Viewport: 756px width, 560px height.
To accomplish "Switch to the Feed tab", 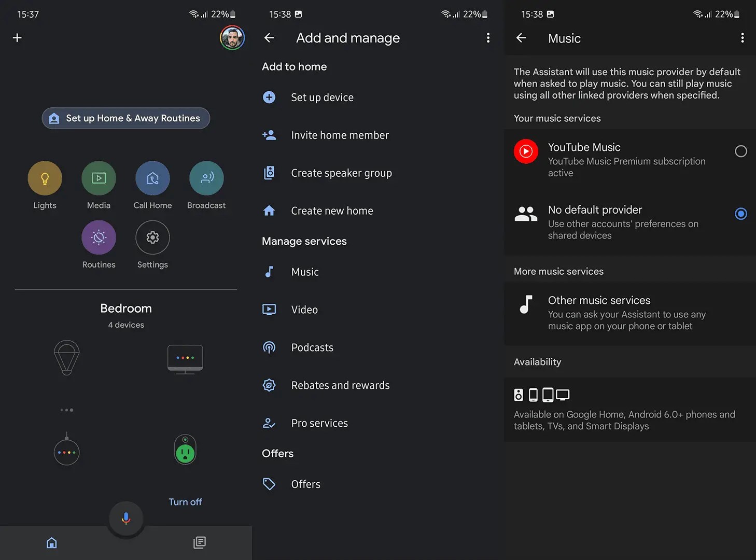I will 199,542.
